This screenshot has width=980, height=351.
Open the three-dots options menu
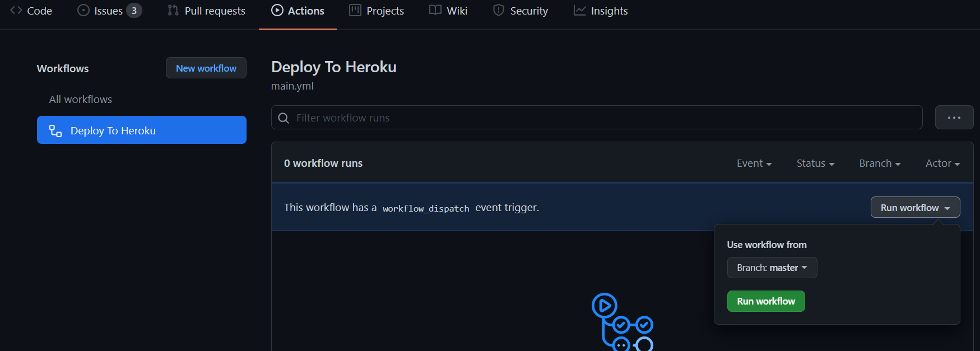pyautogui.click(x=954, y=118)
